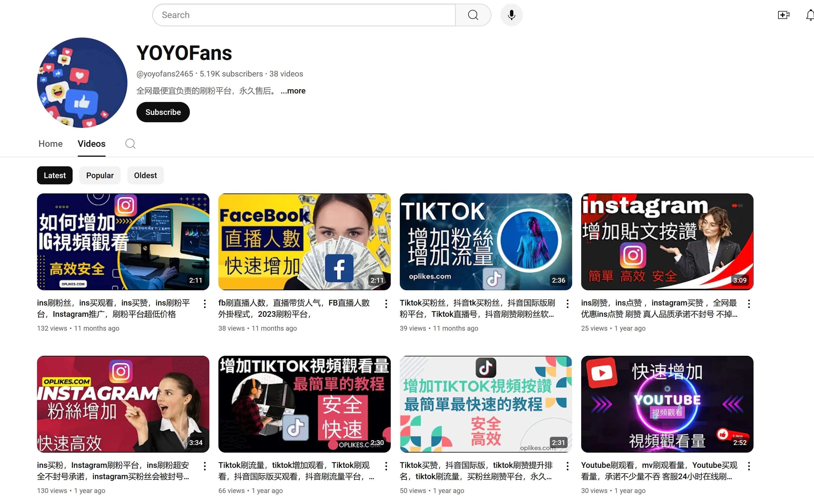The image size is (814, 504).
Task: Start voice search with microphone icon
Action: pyautogui.click(x=511, y=15)
